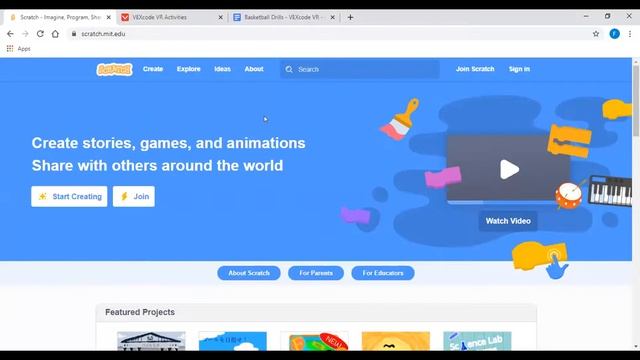Go forward in browser history
Viewport: 640px width, 360px height.
point(25,34)
